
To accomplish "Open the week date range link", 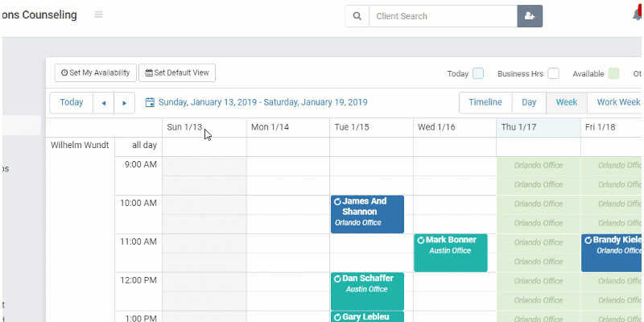I will 263,102.
